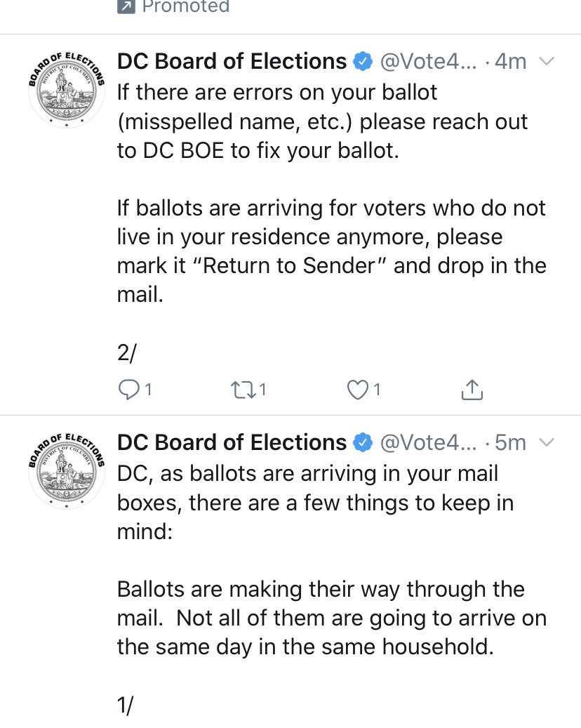Tap verified badge on the 4m tweet
581x728 pixels.
(363, 61)
